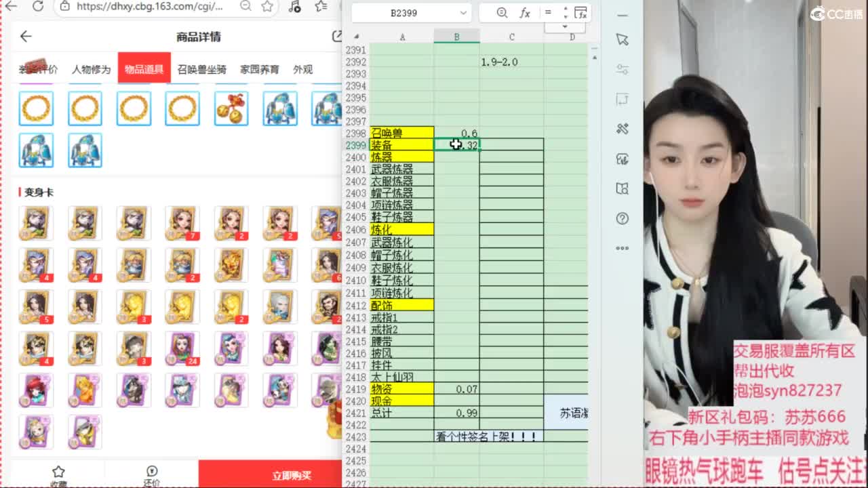
Task: Click the select-all corner of the spreadsheet
Action: [357, 37]
